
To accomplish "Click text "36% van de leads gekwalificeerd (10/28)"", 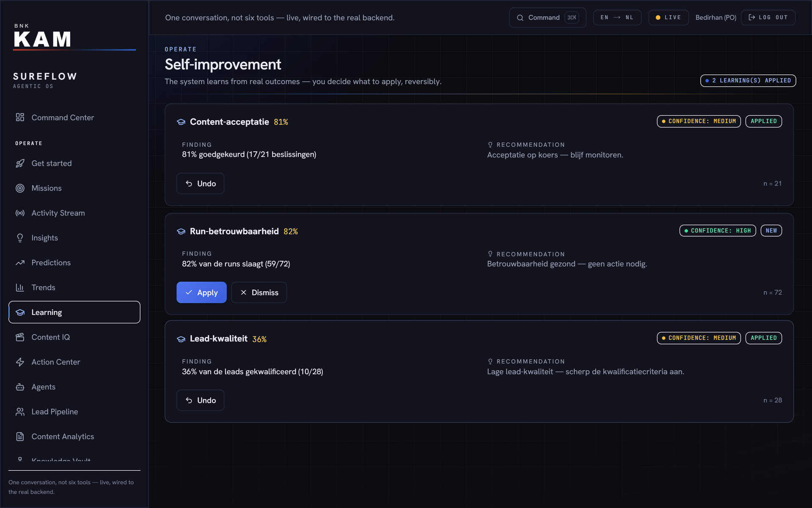I will [x=252, y=372].
